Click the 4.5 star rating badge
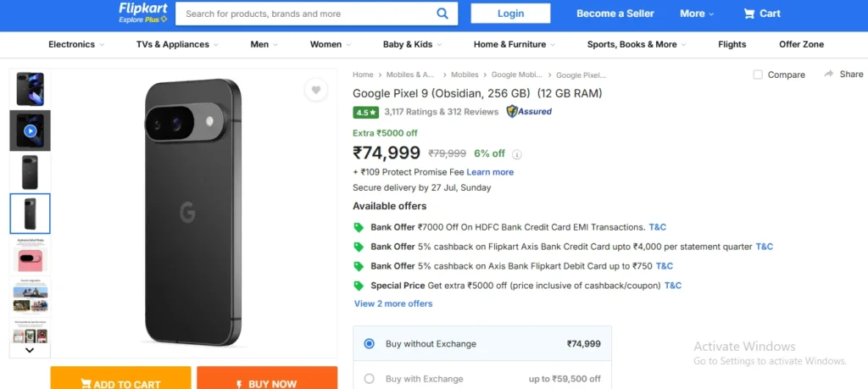 tap(366, 113)
